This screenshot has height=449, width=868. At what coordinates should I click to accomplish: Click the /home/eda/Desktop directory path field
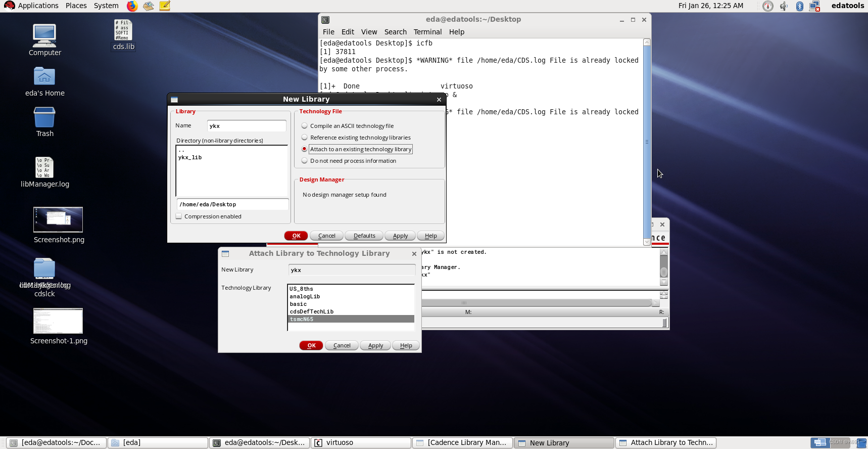[232, 204]
